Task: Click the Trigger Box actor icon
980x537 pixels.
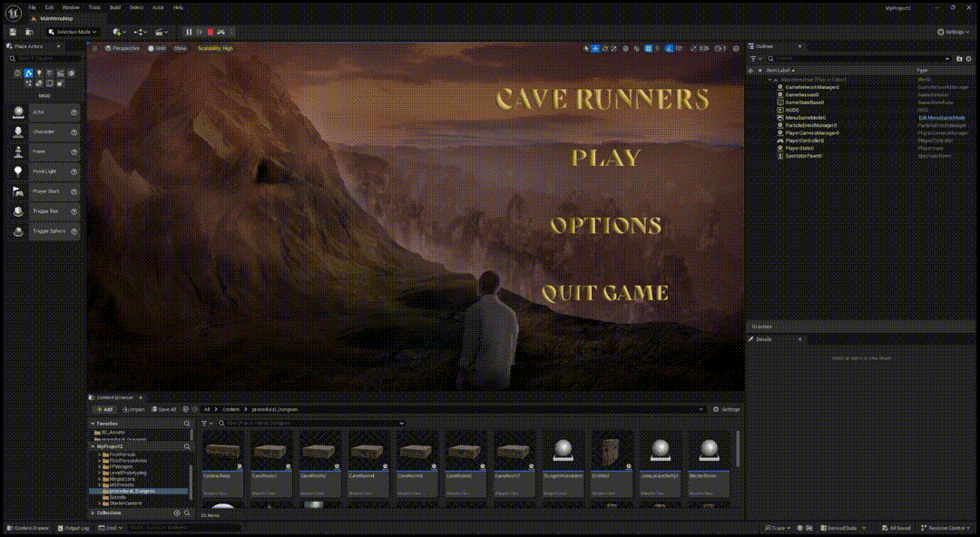Action: pos(18,211)
